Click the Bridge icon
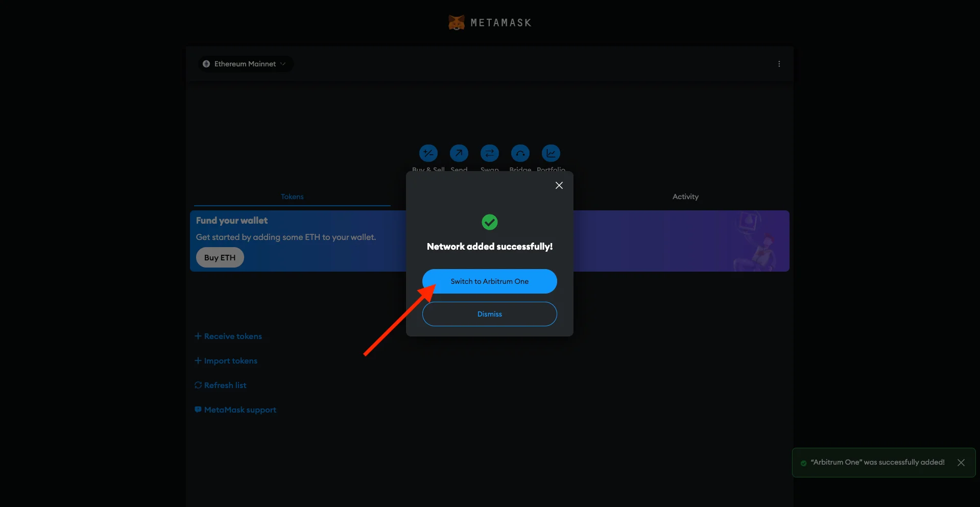 [520, 153]
